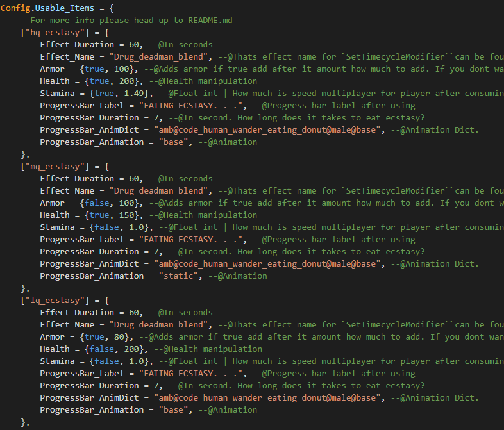Click the closing brace of mq_ecstasy block

click(x=23, y=288)
